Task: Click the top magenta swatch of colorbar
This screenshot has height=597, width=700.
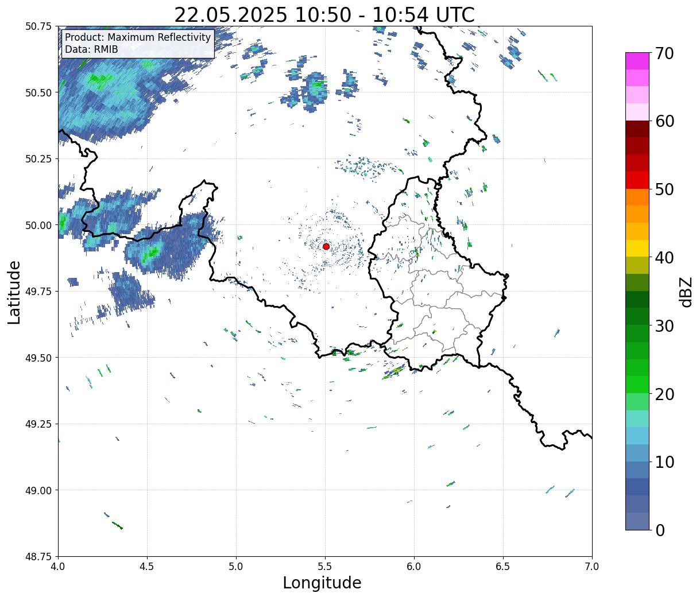Action: pos(637,61)
